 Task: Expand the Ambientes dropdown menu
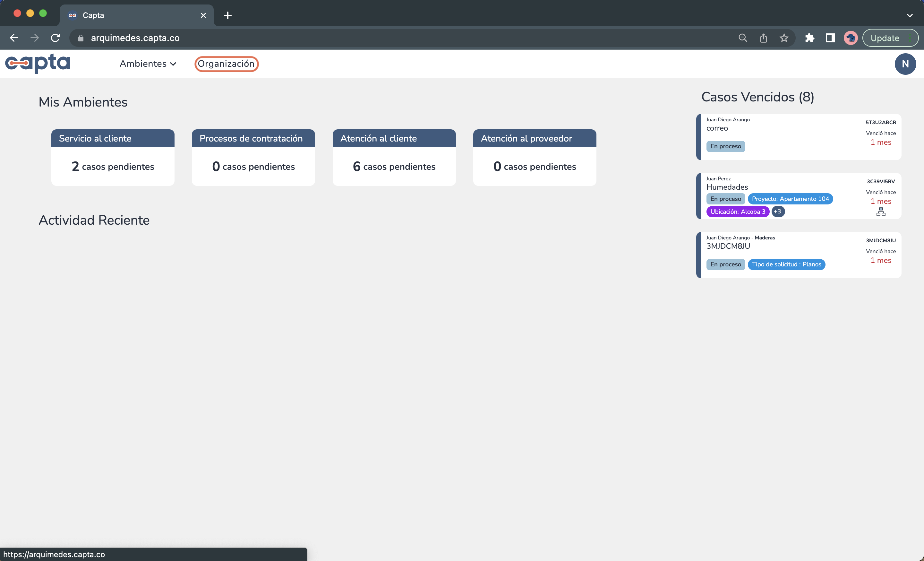point(148,64)
